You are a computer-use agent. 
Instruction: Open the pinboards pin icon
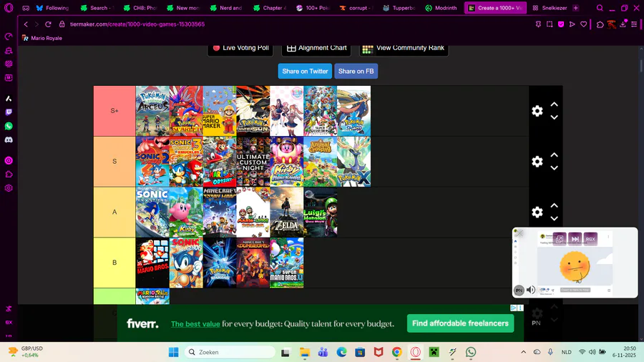[538, 24]
